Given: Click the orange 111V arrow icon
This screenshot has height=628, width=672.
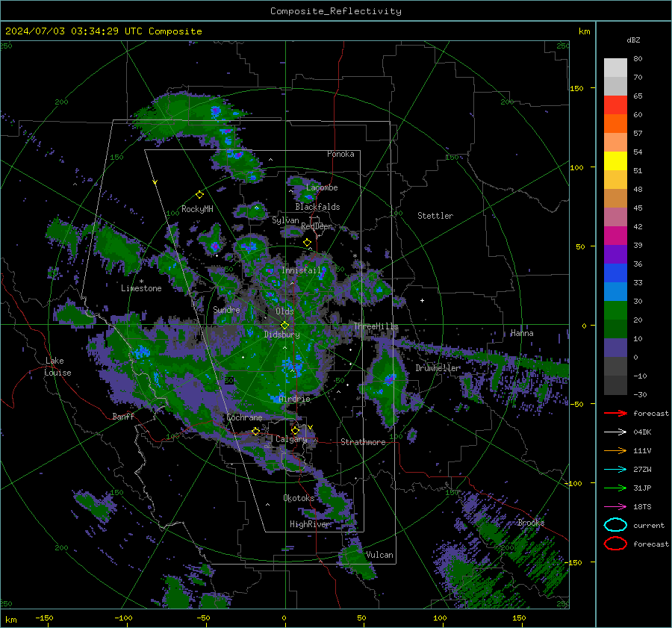Looking at the screenshot, I should click(x=615, y=450).
